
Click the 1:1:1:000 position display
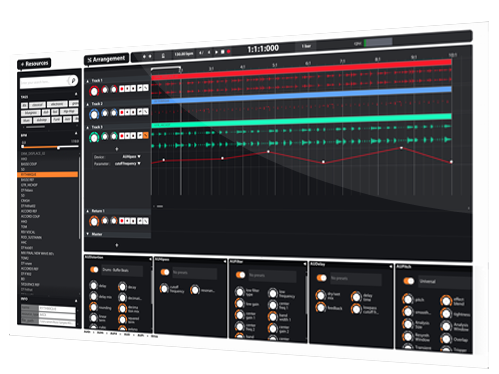(263, 49)
